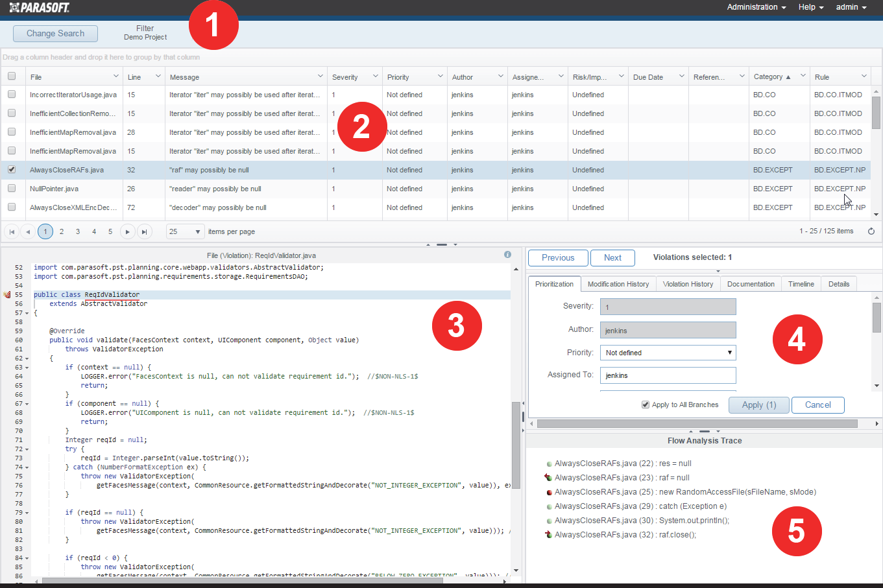Fold code block at line 74

click(x=27, y=467)
